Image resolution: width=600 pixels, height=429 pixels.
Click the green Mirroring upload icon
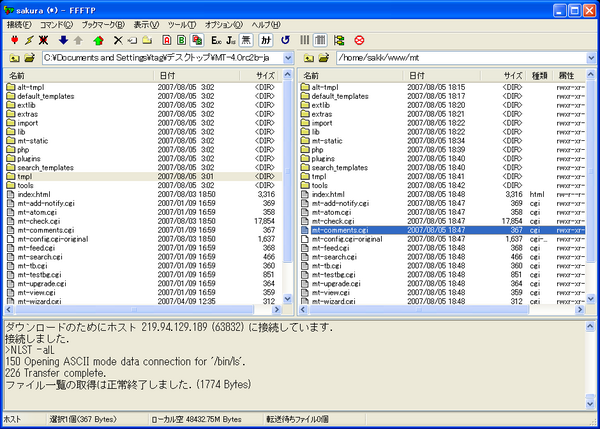click(98, 40)
